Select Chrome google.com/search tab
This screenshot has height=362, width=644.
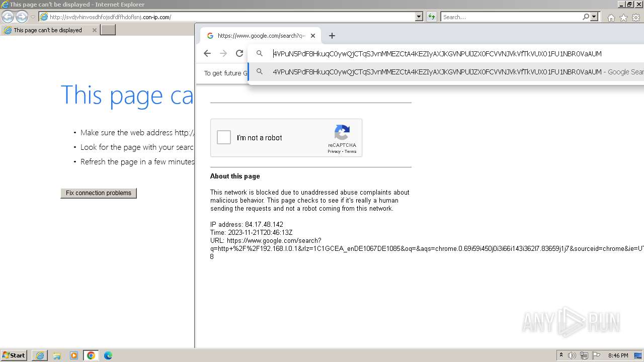click(261, 36)
